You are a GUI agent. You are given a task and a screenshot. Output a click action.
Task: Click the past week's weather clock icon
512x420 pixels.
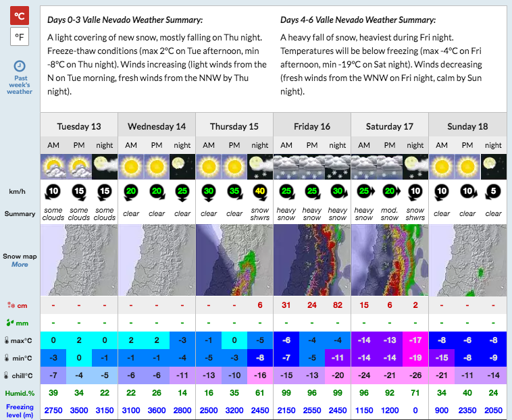tap(20, 66)
